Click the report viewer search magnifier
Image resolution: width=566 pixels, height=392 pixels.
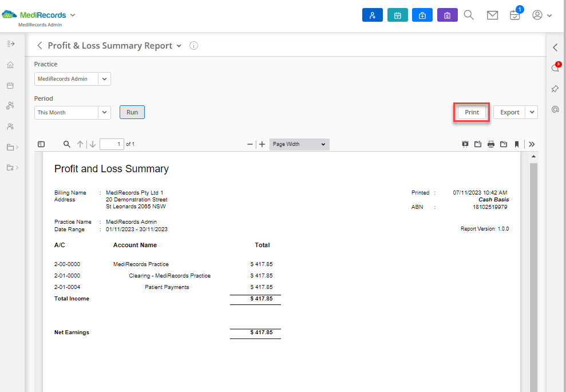[67, 144]
